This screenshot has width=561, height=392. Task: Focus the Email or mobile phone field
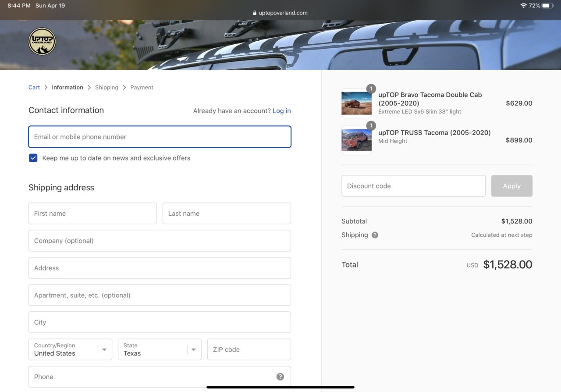pyautogui.click(x=160, y=137)
